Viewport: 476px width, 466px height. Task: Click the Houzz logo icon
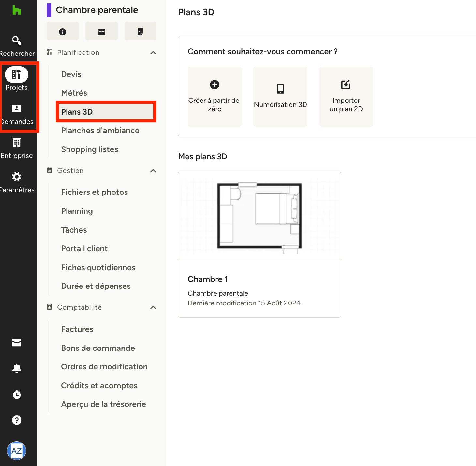point(16,10)
